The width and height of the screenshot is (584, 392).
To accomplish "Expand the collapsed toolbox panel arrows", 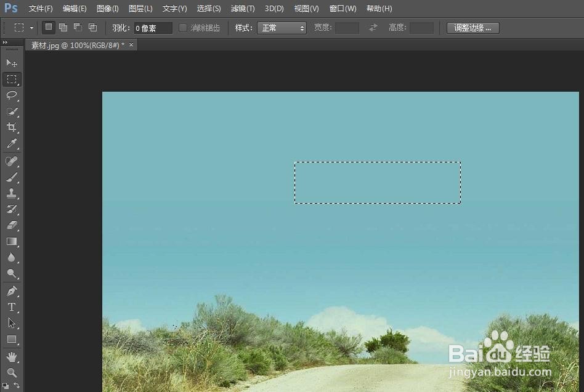I will coord(5,42).
